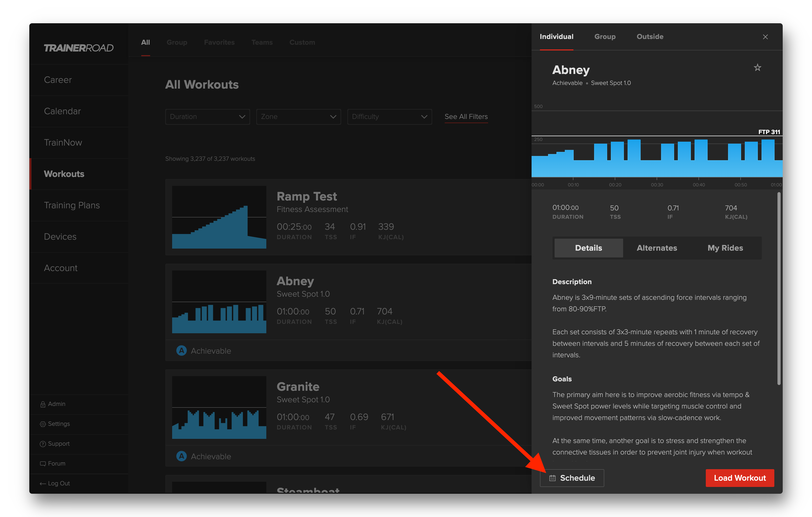
Task: Click the Description heading
Action: coord(572,282)
